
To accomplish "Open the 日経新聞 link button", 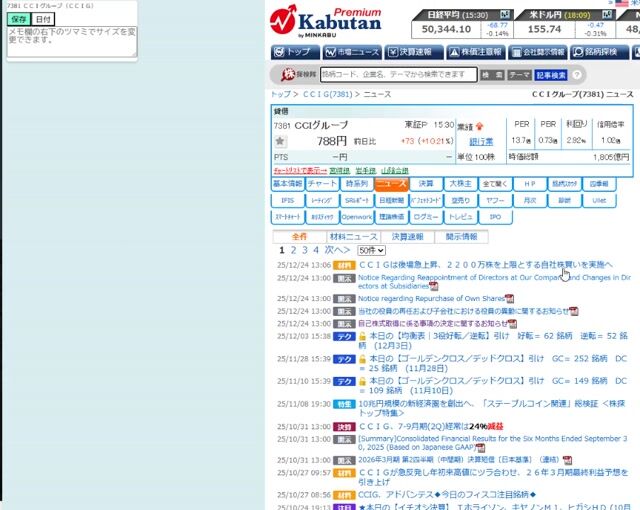I will [x=391, y=201].
